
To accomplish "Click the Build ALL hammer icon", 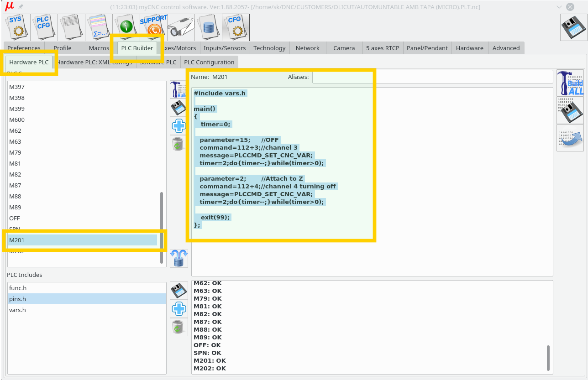I will pos(570,83).
